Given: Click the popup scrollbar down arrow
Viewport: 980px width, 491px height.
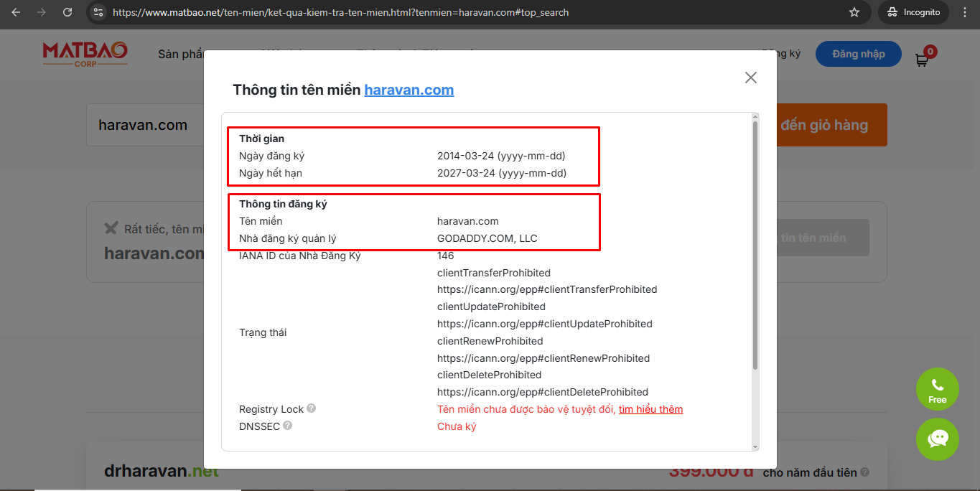Looking at the screenshot, I should tap(755, 446).
